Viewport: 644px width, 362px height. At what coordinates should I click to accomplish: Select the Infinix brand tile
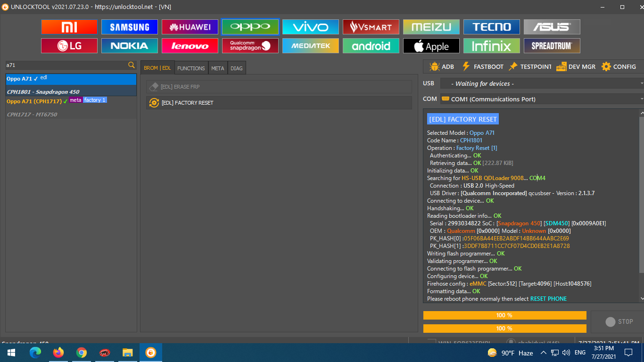click(492, 46)
